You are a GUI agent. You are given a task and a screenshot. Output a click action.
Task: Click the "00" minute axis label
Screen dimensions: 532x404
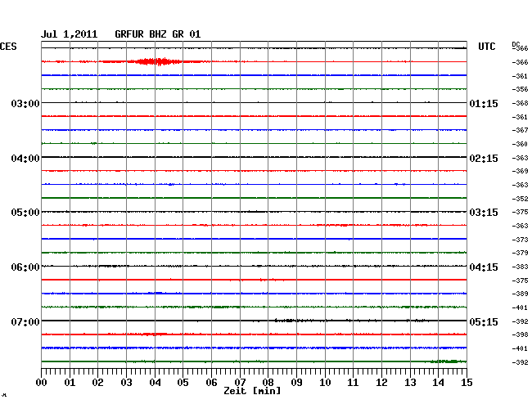[x=42, y=382]
